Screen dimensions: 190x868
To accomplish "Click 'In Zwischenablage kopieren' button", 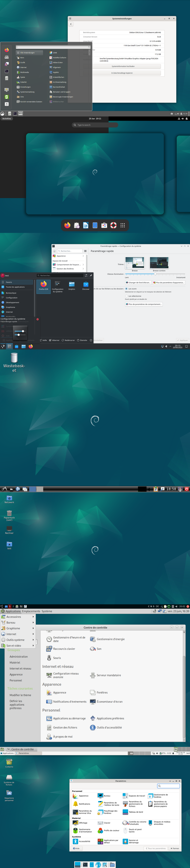I will pos(123,73).
